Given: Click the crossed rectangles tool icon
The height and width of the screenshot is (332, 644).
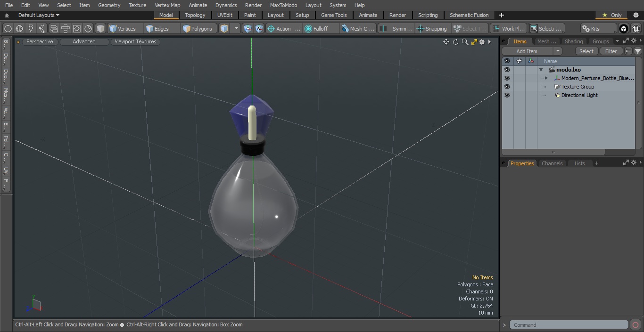Looking at the screenshot, I should click(66, 29).
